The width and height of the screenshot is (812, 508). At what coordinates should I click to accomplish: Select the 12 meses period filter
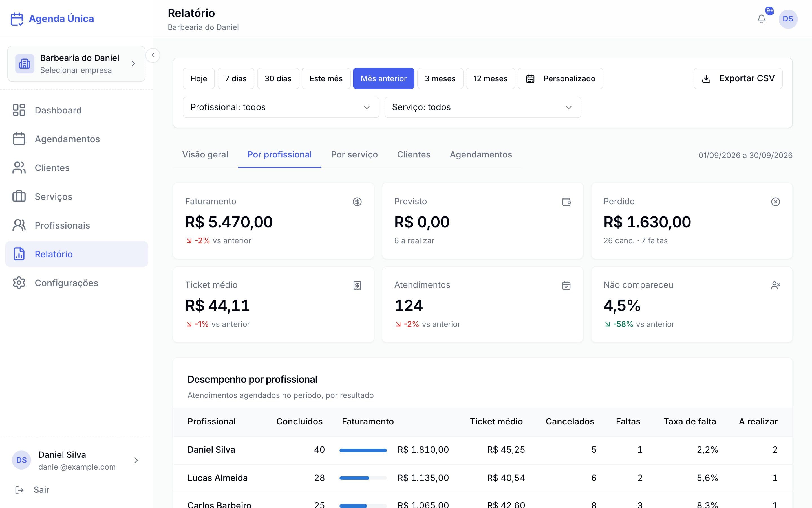(491, 79)
